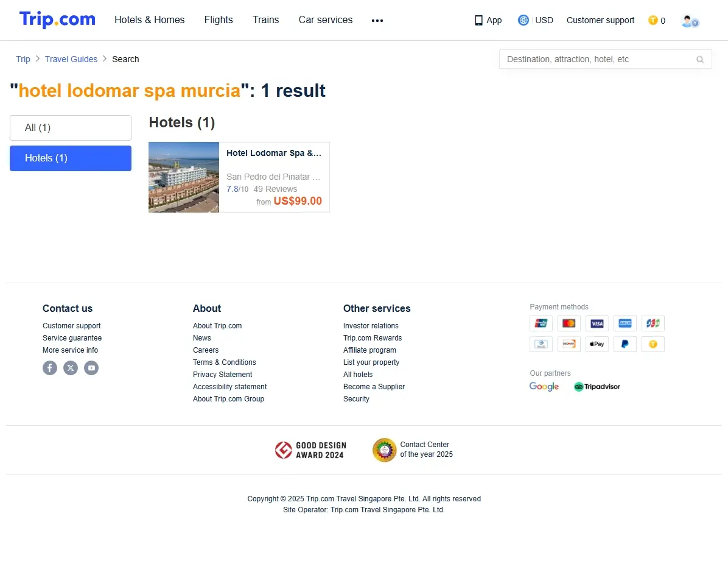
Task: Click the Diners Club payment icon
Action: (x=541, y=344)
